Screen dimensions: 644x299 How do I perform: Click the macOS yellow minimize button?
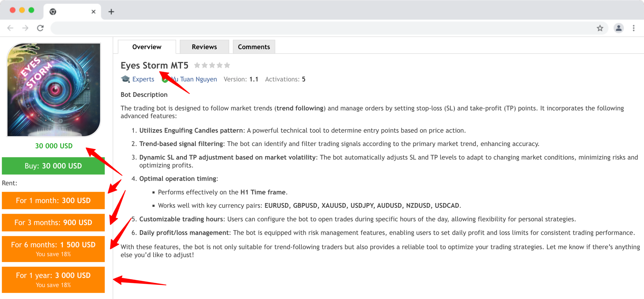(22, 10)
